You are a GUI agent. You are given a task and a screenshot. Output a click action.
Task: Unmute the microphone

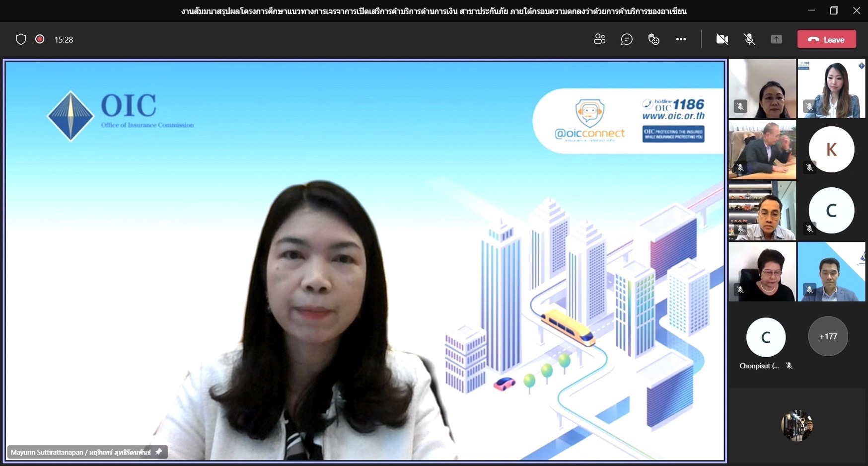(749, 39)
